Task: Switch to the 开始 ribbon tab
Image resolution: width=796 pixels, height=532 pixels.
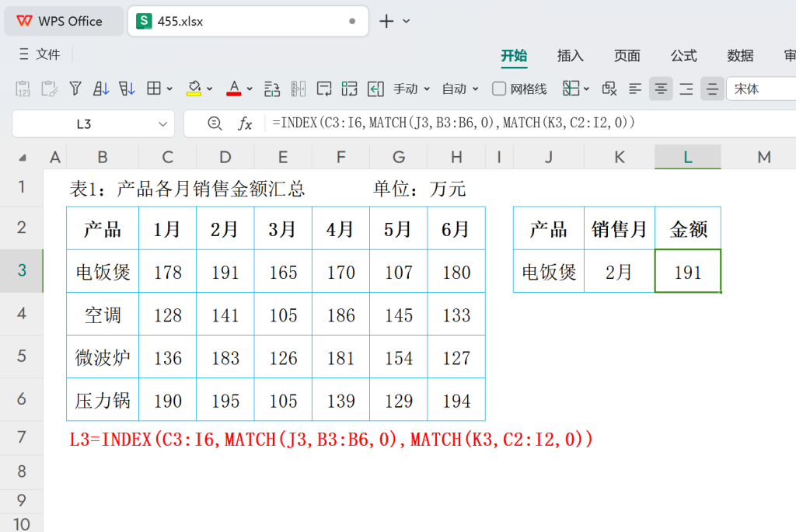Action: (x=515, y=55)
